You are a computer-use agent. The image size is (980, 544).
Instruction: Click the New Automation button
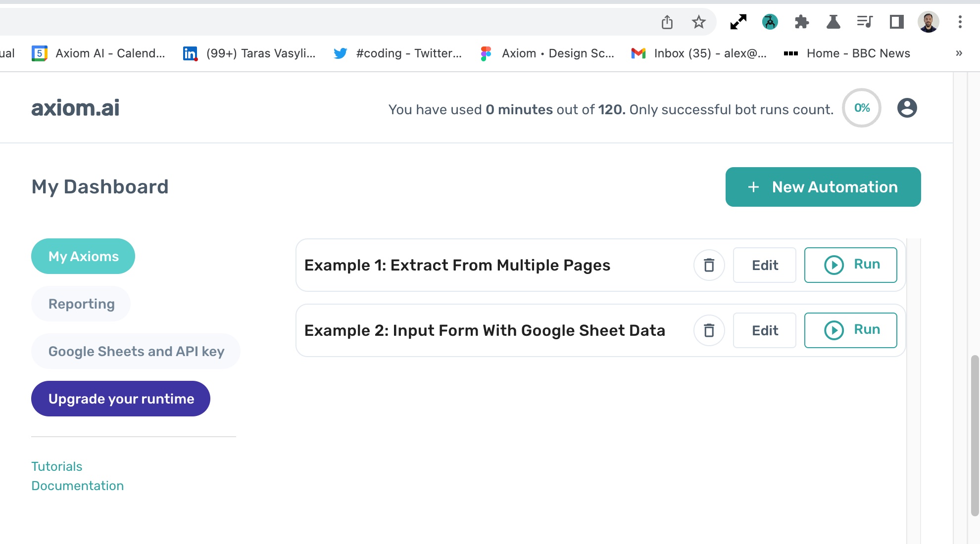pos(823,187)
